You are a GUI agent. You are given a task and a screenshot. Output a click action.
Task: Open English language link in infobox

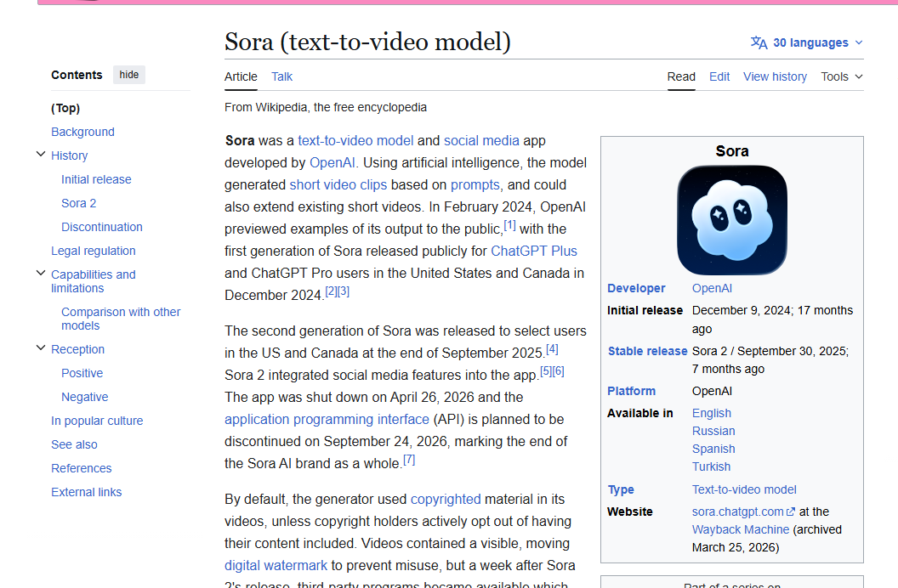pyautogui.click(x=711, y=413)
